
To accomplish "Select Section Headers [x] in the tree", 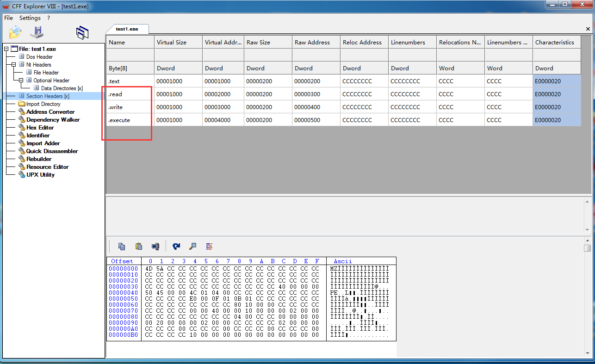I will pyautogui.click(x=48, y=96).
